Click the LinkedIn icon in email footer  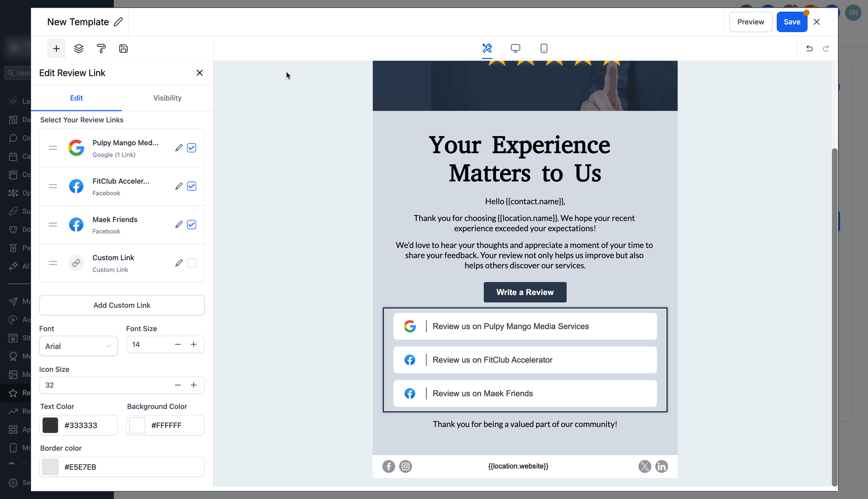pos(662,466)
